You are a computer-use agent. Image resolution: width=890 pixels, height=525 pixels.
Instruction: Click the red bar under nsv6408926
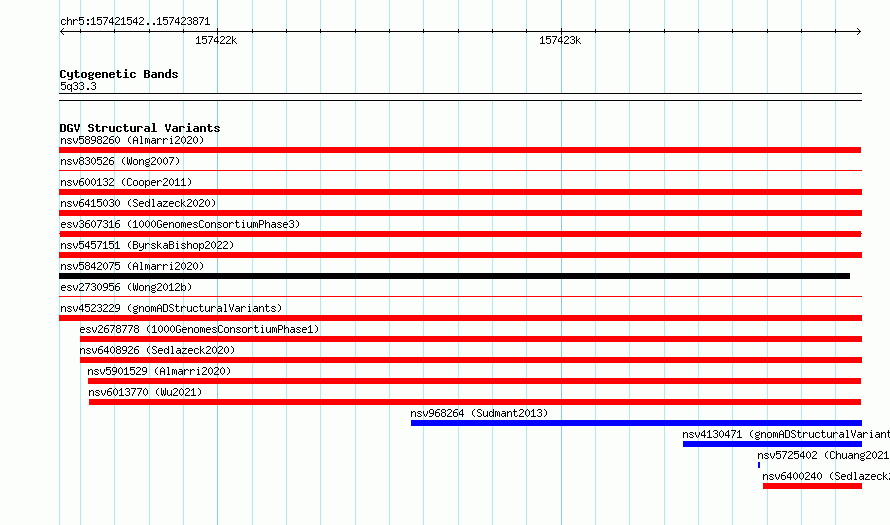pos(471,360)
